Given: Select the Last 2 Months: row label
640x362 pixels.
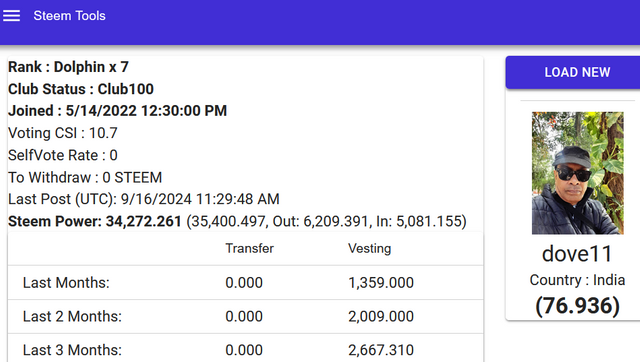Looking at the screenshot, I should point(72,316).
